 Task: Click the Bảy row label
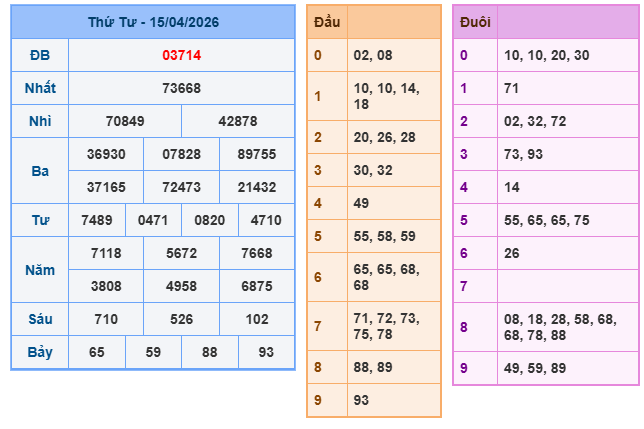(x=40, y=352)
